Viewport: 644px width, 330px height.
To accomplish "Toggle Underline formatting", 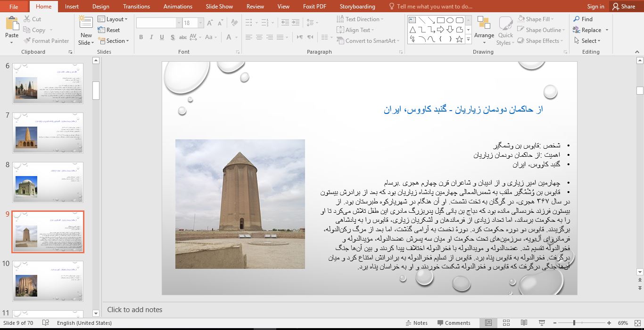I will [162, 37].
